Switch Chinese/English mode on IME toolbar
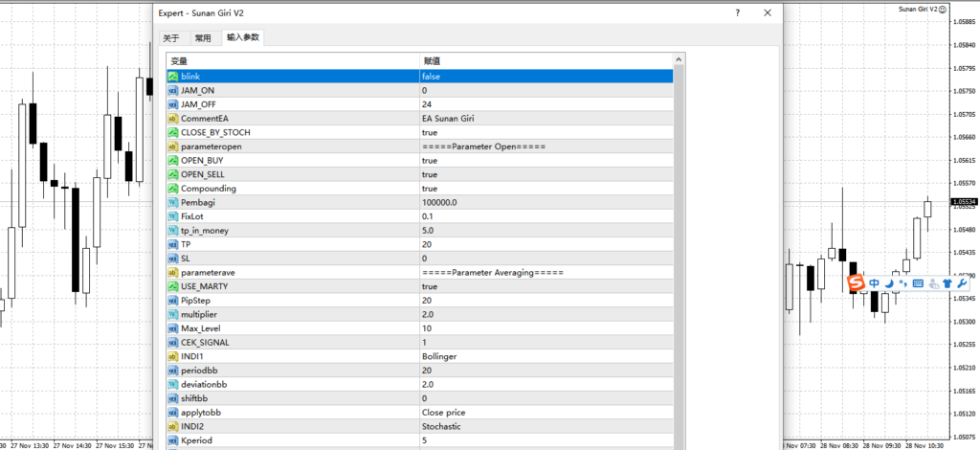Viewport: 980px width, 450px height. click(874, 283)
